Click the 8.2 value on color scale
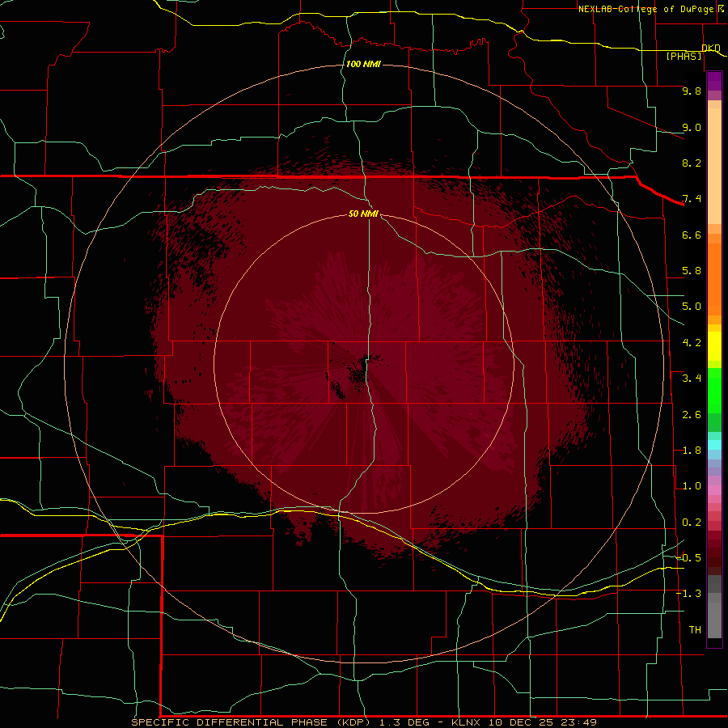 (x=692, y=163)
